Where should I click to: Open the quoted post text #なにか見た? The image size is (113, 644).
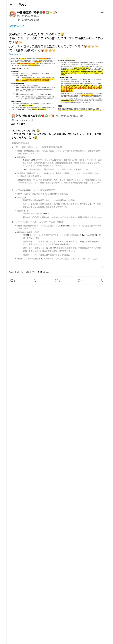point(18,124)
